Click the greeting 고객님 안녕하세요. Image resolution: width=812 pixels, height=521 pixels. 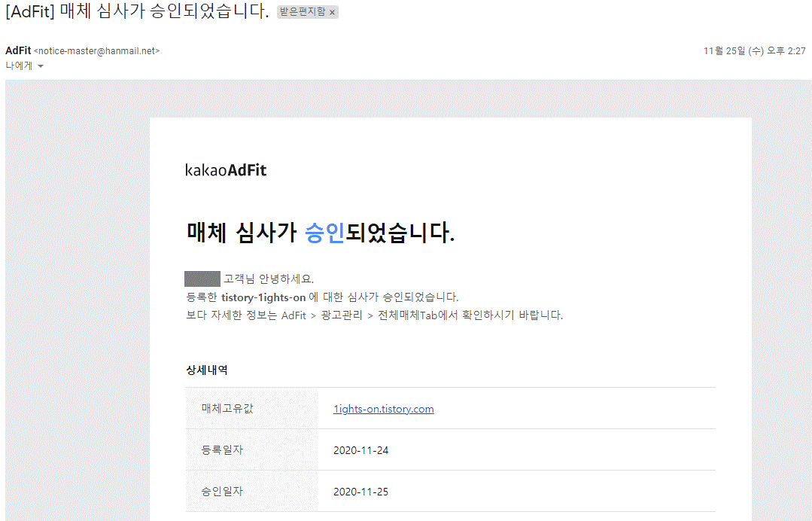click(x=268, y=279)
